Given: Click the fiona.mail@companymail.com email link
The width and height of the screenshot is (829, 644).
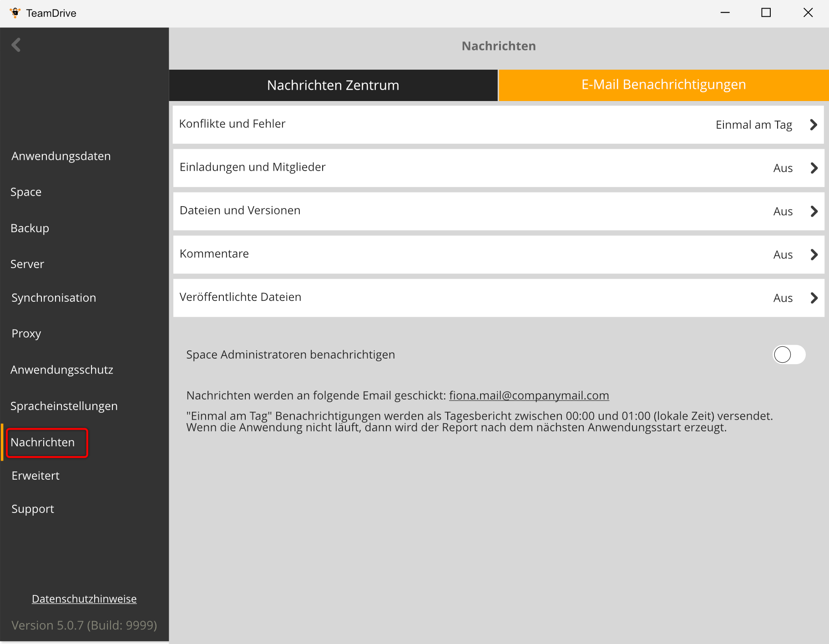Looking at the screenshot, I should pos(529,396).
